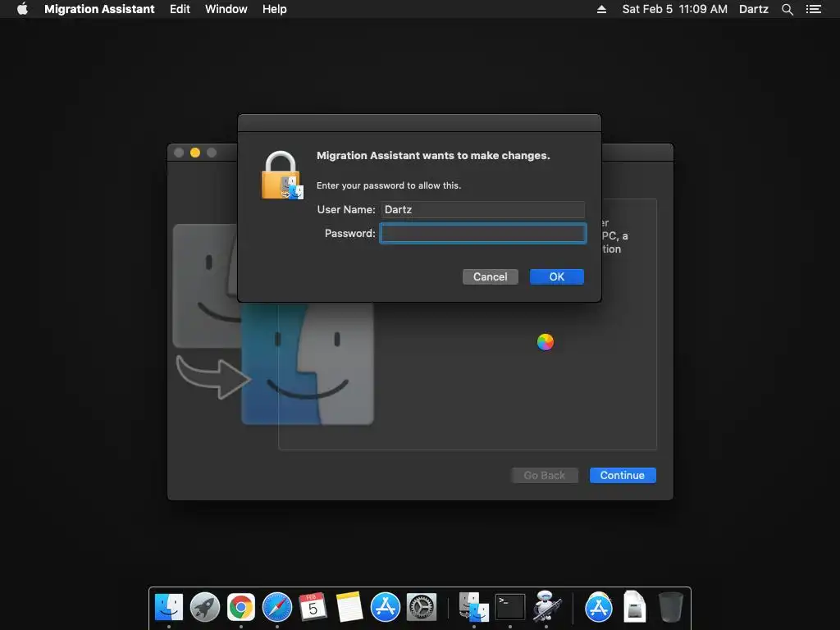840x630 pixels.
Task: Confirm the password with OK
Action: (557, 277)
